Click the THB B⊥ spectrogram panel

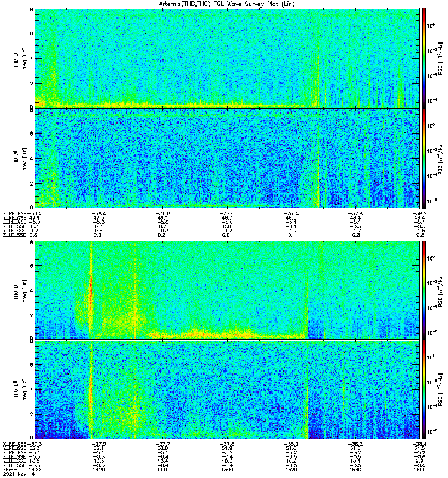(x=227, y=58)
